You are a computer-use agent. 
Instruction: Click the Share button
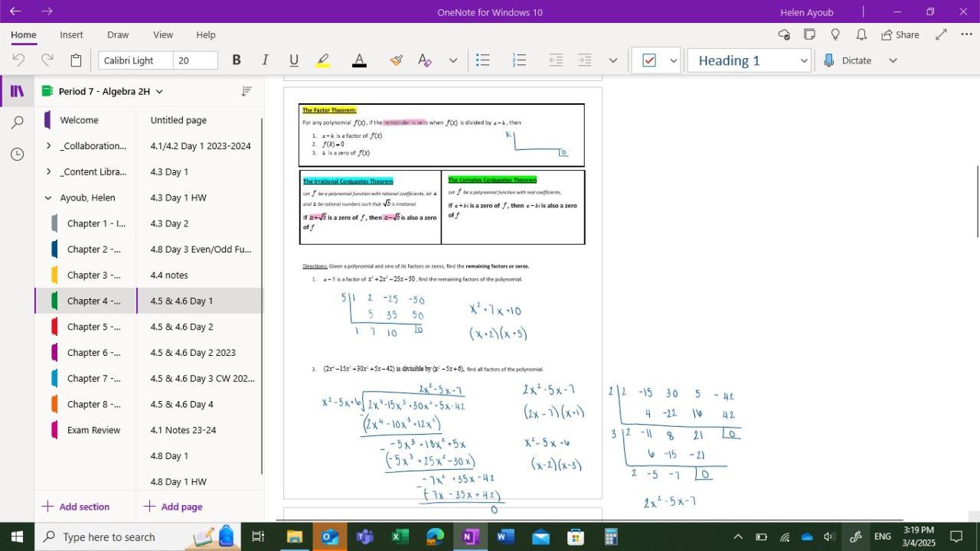click(900, 34)
